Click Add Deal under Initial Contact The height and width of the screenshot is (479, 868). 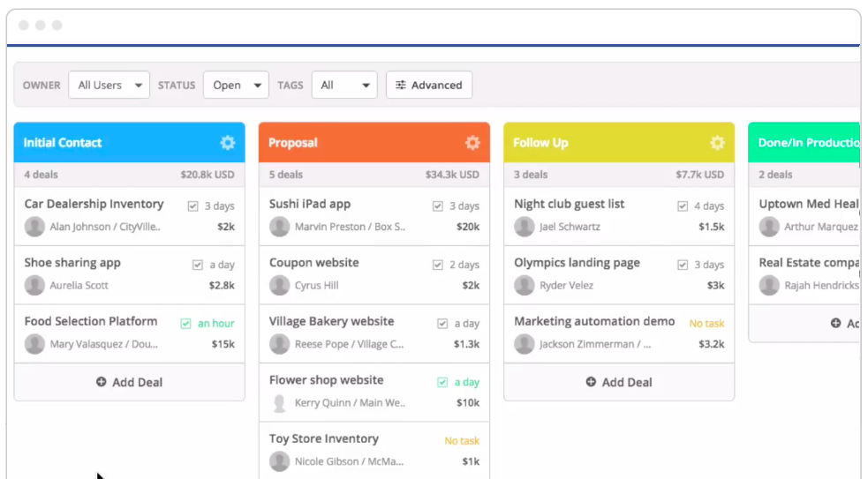[x=129, y=382]
